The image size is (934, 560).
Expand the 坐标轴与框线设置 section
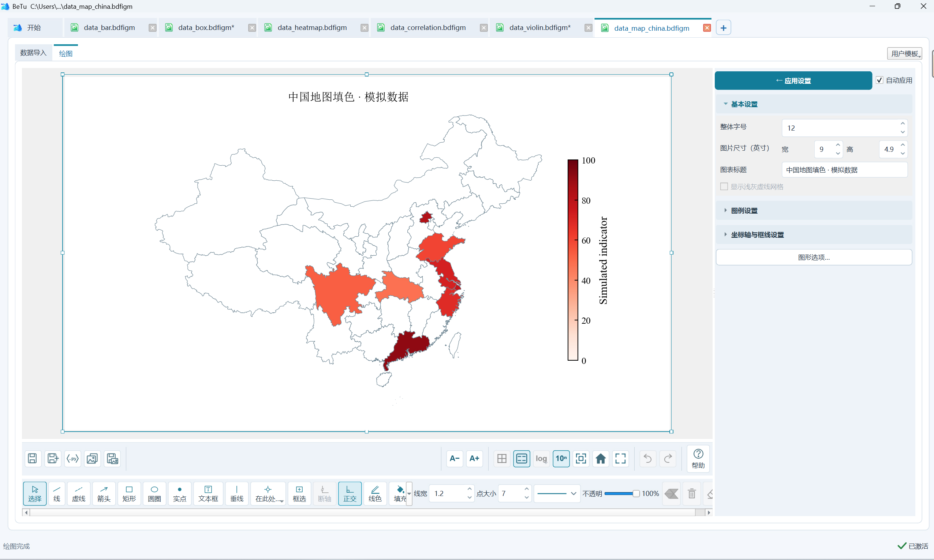coord(814,234)
